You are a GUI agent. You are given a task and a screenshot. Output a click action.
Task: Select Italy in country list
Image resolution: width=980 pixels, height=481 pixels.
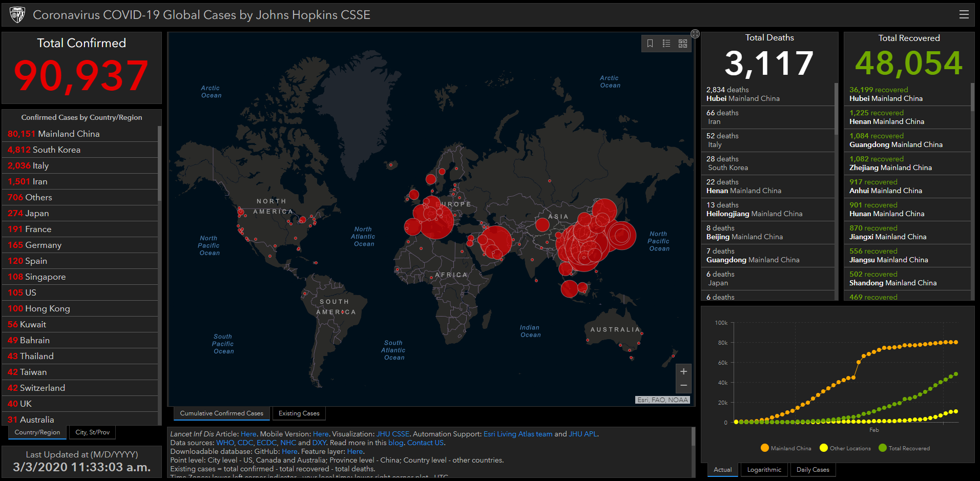point(80,165)
